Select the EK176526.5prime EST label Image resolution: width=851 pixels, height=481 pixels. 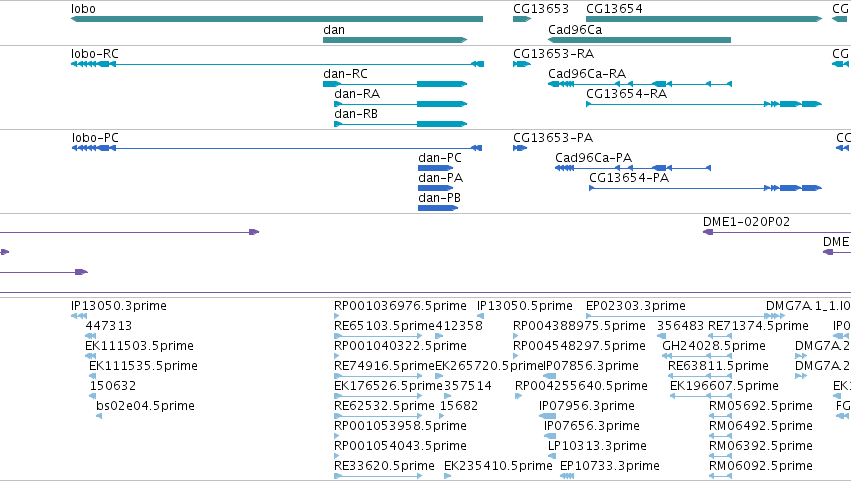pyautogui.click(x=389, y=387)
